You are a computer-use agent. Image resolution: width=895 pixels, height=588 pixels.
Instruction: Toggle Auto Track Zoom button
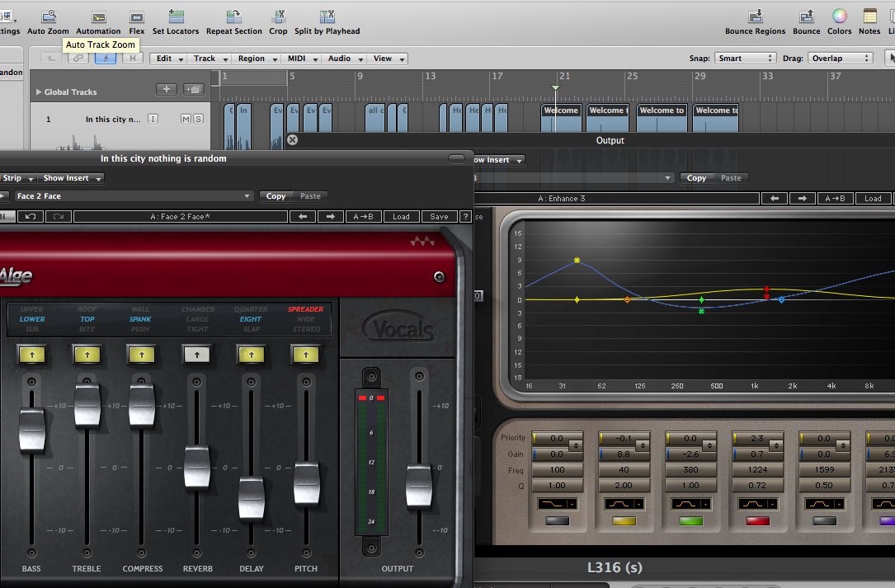pos(106,59)
